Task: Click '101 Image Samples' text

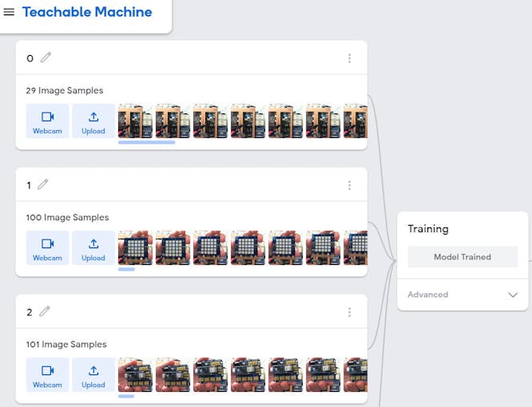Action: [x=66, y=344]
